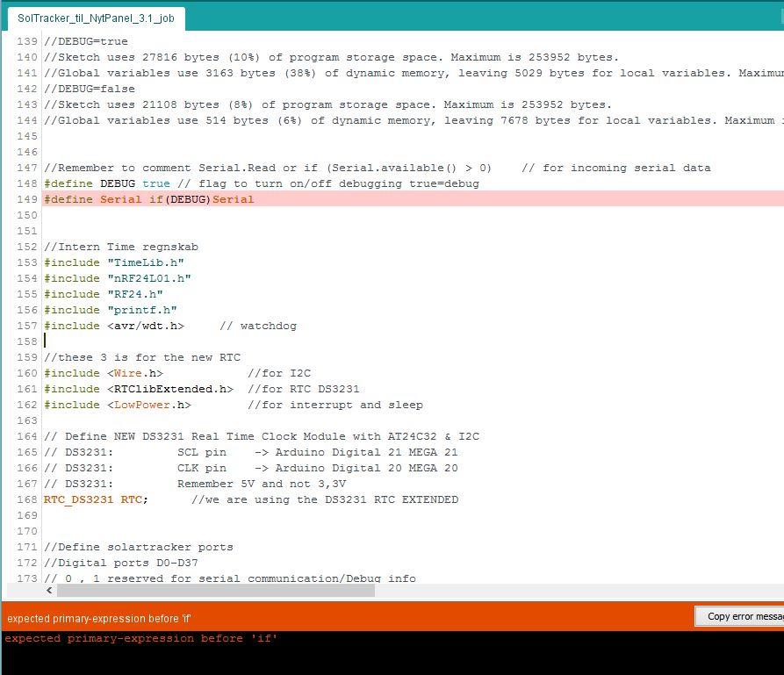Click the '#include <RTClibExtended.h>' line
Viewport: 784px width, 675px height.
136,389
